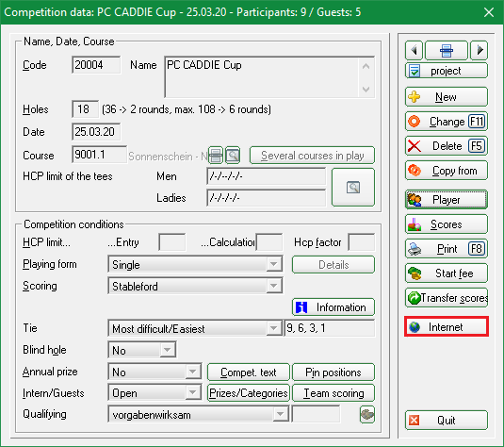Open the Player entry list

tap(447, 200)
